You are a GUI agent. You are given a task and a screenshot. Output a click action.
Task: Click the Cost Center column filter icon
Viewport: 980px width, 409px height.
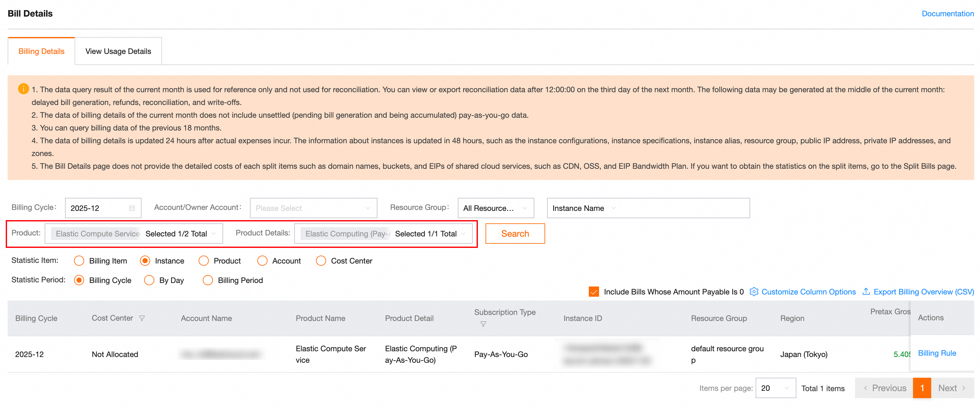pos(142,318)
